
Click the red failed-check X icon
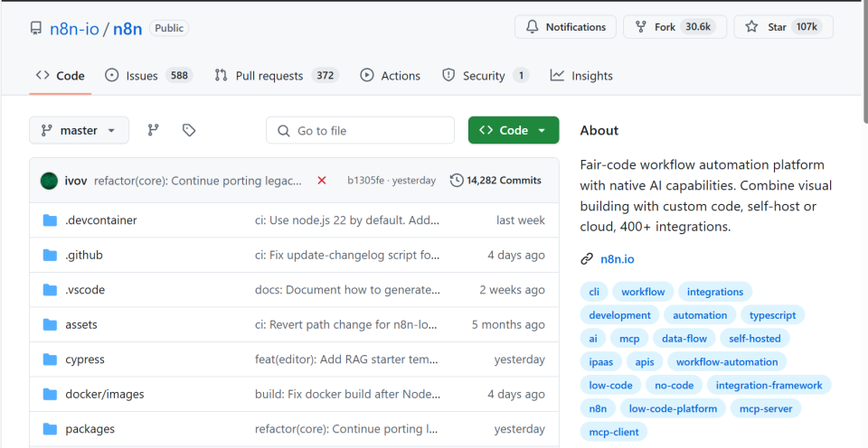point(322,181)
